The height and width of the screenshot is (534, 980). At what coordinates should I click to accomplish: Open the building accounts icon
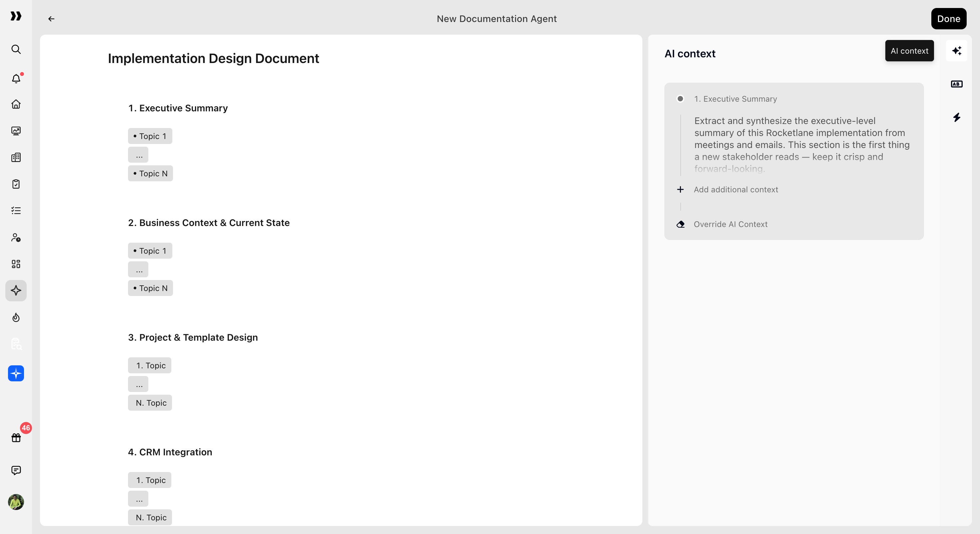pyautogui.click(x=16, y=157)
